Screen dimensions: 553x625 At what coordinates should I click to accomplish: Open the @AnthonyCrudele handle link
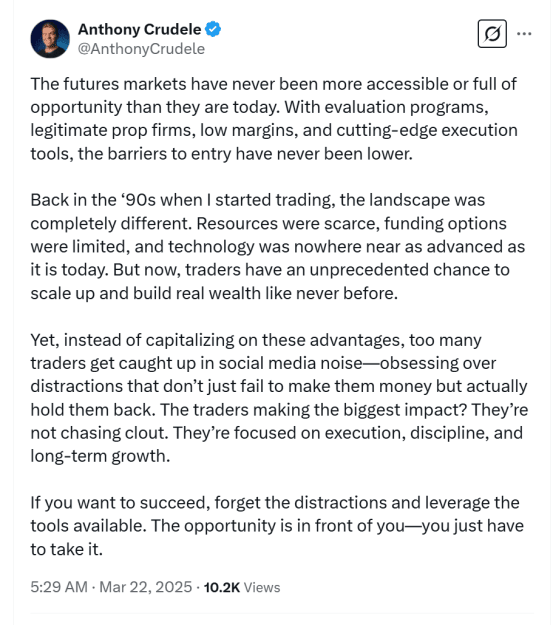141,49
